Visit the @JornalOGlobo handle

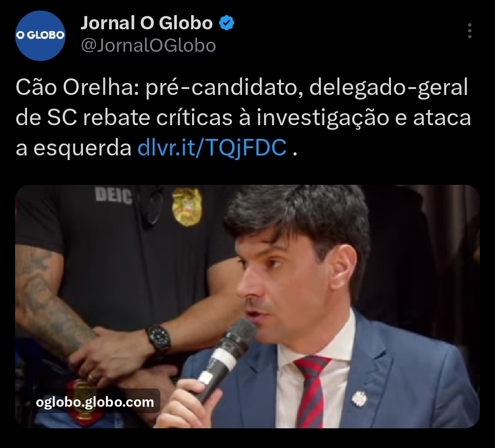(148, 45)
